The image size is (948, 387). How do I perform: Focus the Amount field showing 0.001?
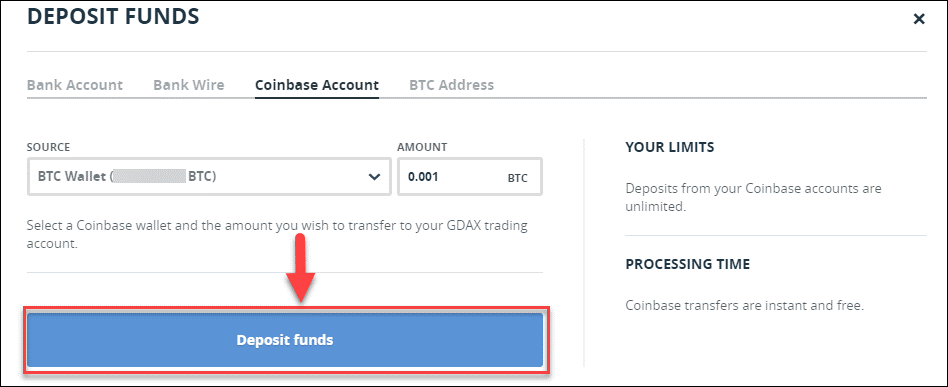click(470, 177)
